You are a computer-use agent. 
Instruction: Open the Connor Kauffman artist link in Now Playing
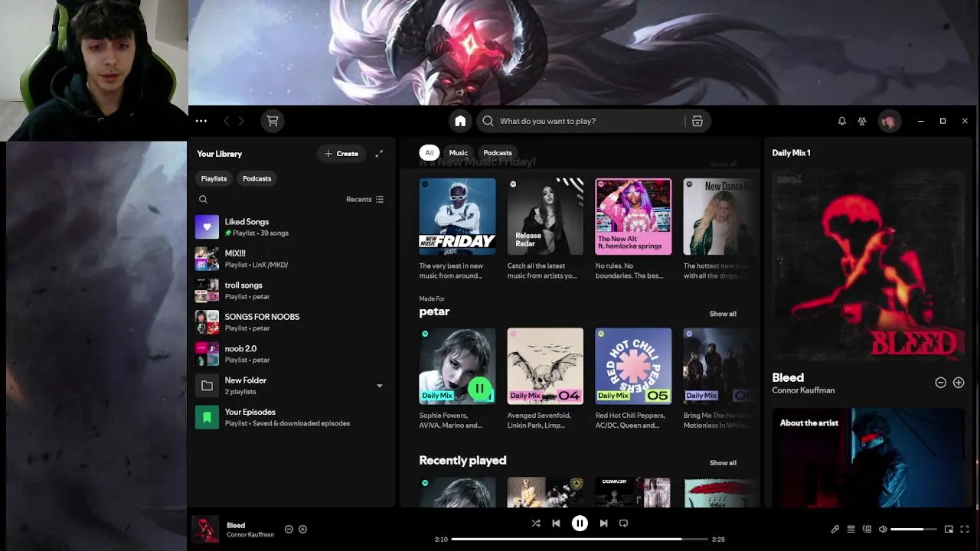click(803, 390)
